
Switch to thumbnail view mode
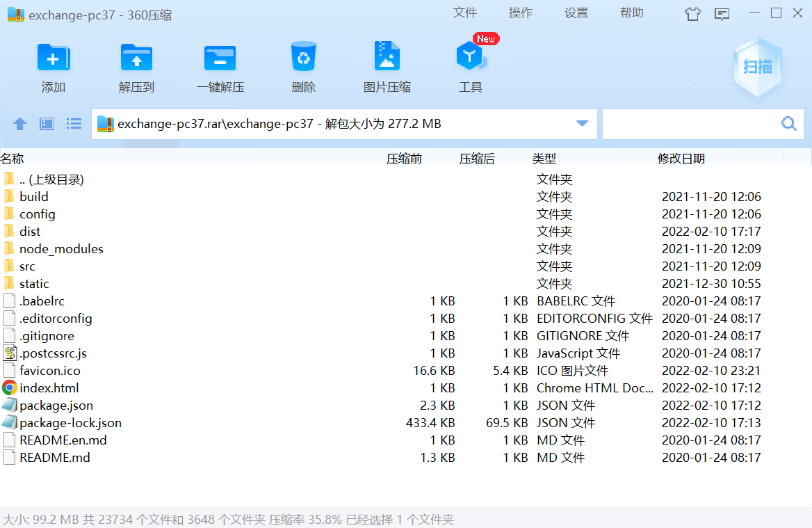pyautogui.click(x=47, y=123)
